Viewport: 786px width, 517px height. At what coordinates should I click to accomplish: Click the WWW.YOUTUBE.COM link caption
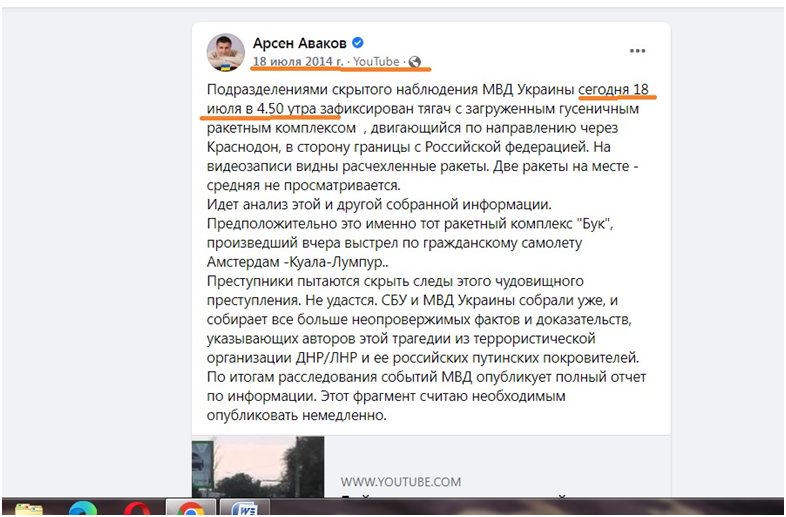point(401,482)
